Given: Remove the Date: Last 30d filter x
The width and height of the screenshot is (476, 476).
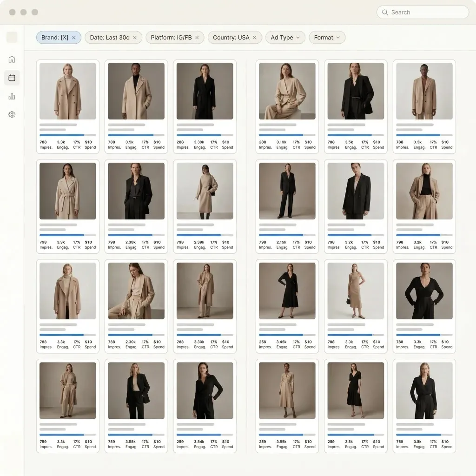Looking at the screenshot, I should (135, 38).
